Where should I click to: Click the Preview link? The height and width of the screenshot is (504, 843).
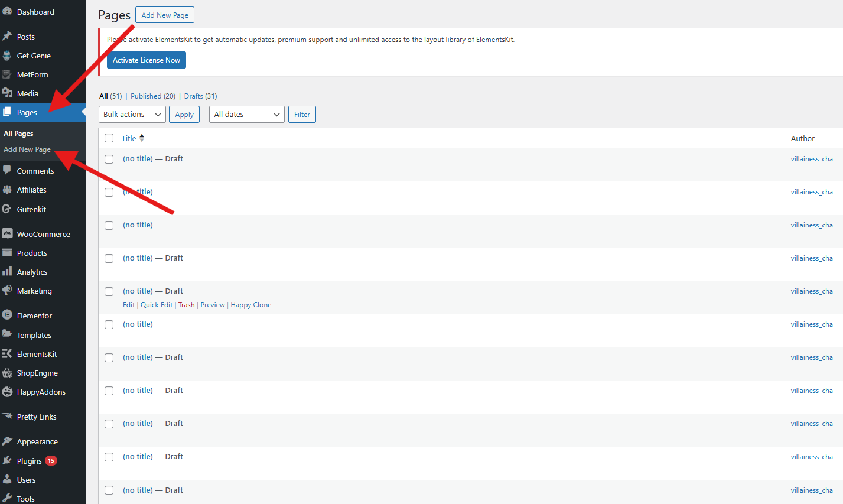pos(213,305)
